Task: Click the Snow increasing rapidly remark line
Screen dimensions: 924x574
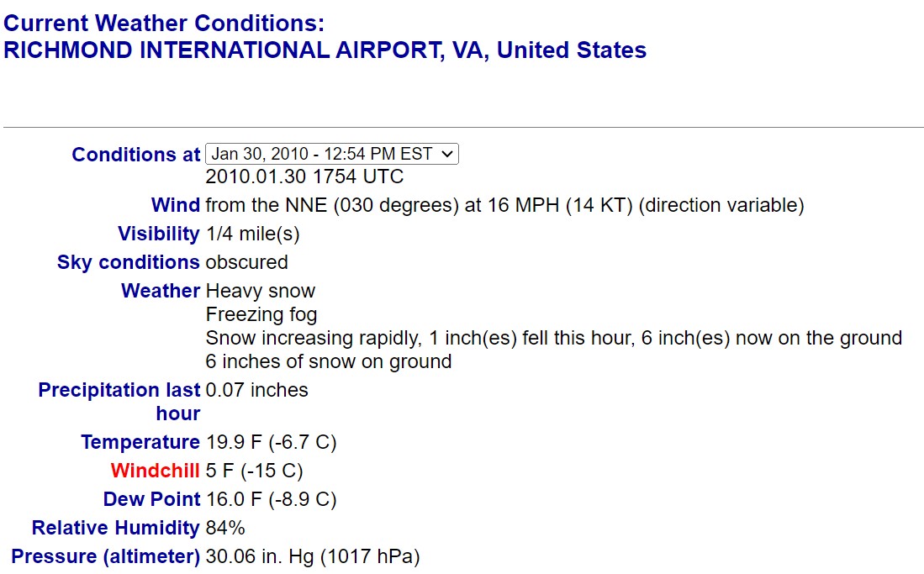Action: click(x=554, y=339)
